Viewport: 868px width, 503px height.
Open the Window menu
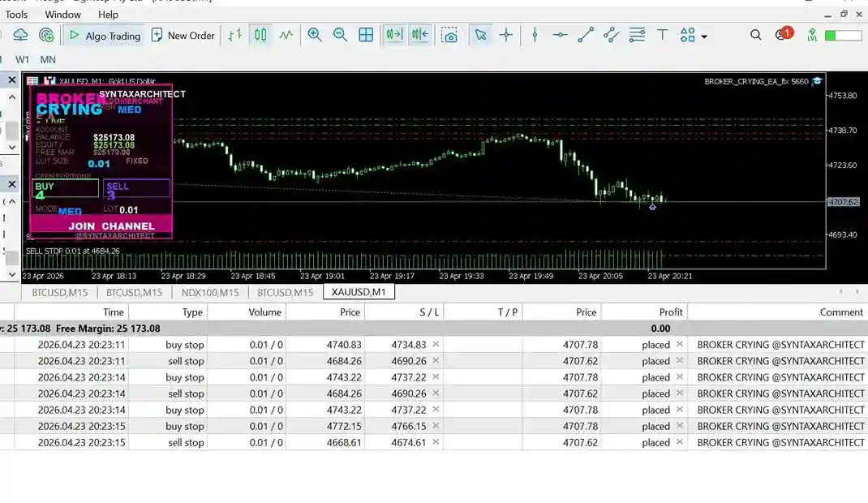(x=62, y=15)
